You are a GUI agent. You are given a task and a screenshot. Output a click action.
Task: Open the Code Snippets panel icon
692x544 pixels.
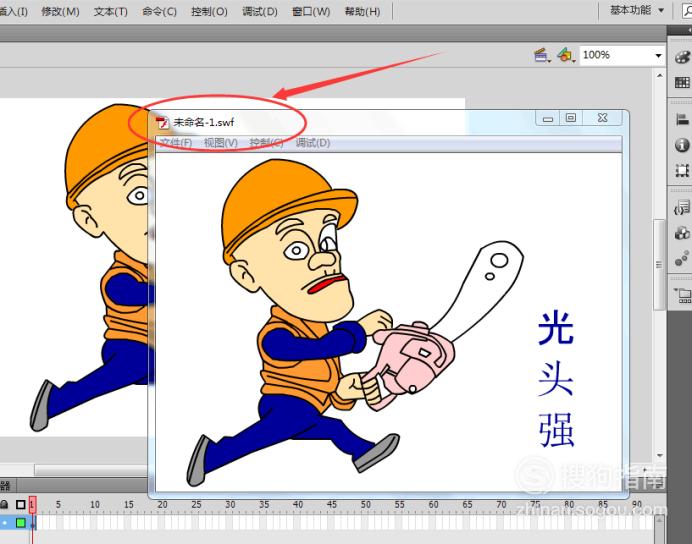[682, 207]
